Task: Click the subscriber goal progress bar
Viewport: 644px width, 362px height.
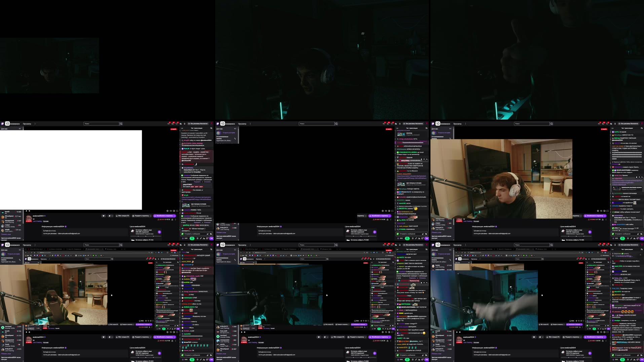Action: pyautogui.click(x=145, y=236)
